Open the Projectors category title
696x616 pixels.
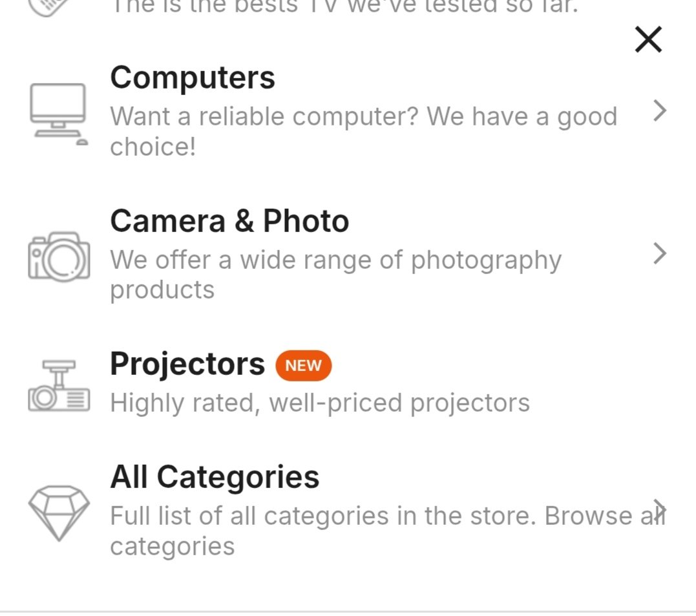[x=187, y=364]
